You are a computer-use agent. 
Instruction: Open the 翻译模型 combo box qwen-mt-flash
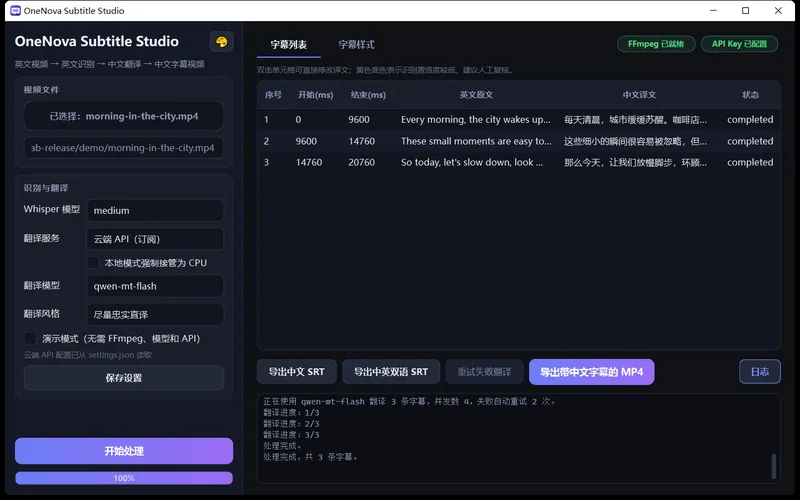(155, 286)
